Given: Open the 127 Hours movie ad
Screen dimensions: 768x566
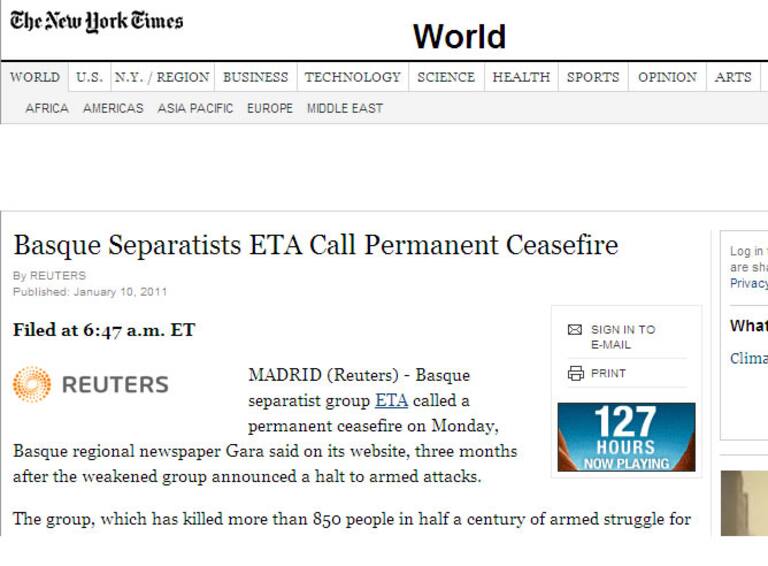Looking at the screenshot, I should pyautogui.click(x=626, y=437).
